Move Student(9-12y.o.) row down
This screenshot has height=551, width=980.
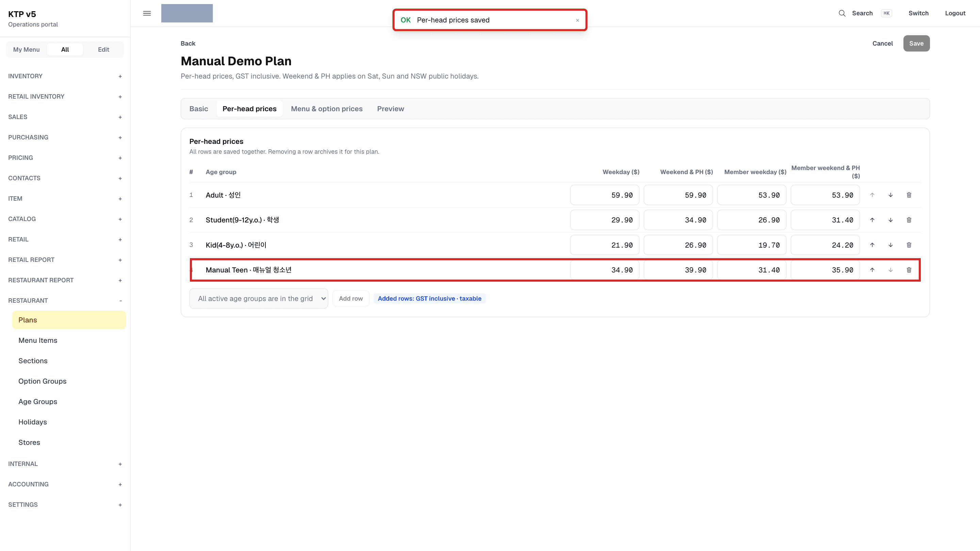(x=890, y=220)
